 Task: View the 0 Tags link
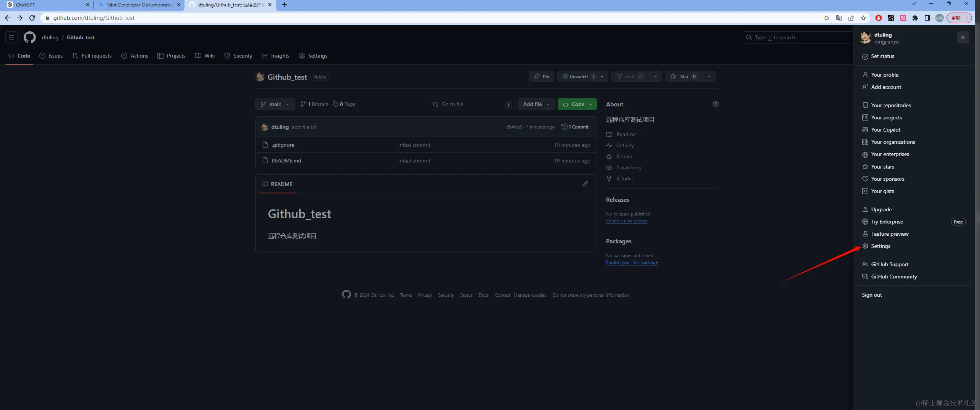pos(344,104)
